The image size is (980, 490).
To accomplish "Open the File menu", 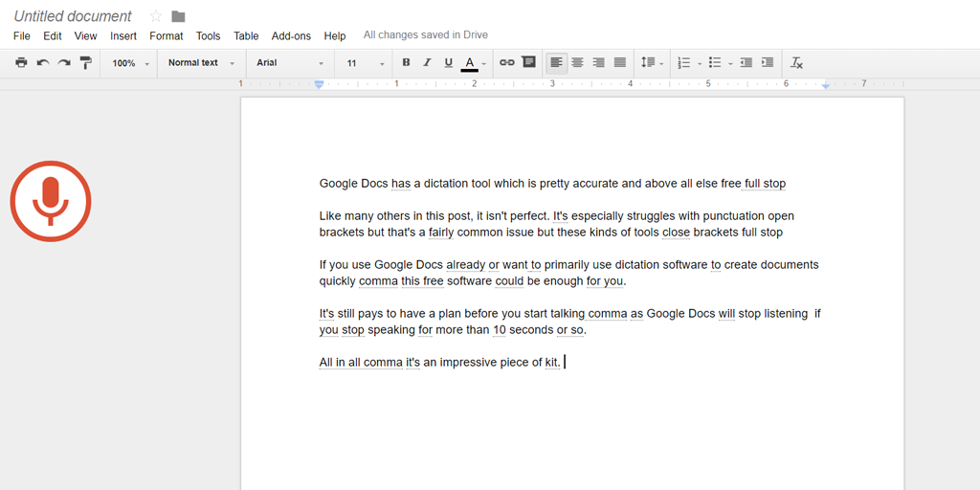I will click(22, 35).
